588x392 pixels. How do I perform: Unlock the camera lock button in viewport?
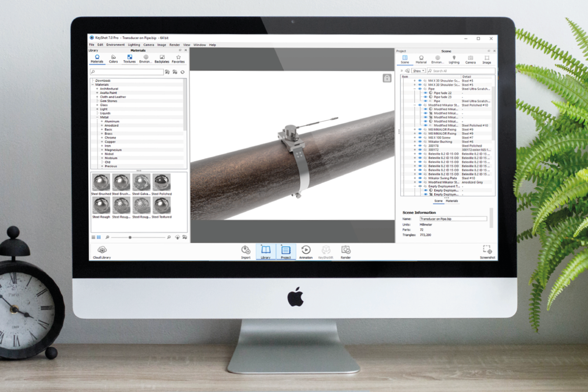coord(387,78)
